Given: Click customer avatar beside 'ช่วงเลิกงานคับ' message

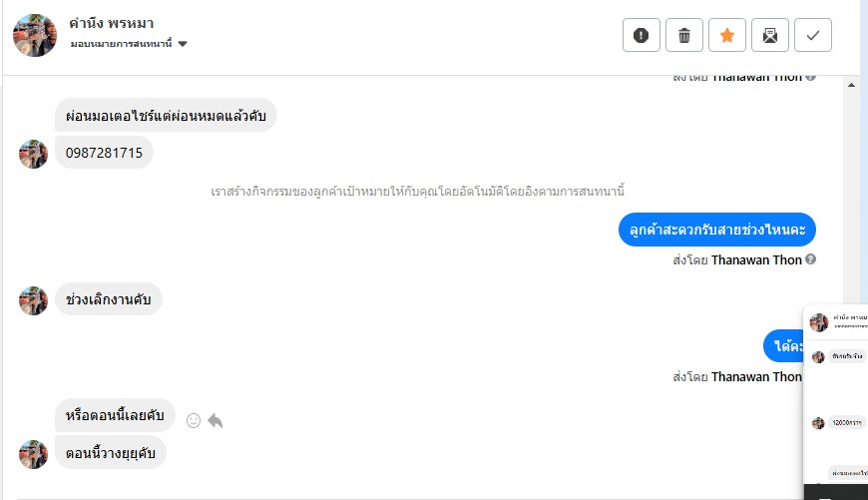Looking at the screenshot, I should coord(34,300).
